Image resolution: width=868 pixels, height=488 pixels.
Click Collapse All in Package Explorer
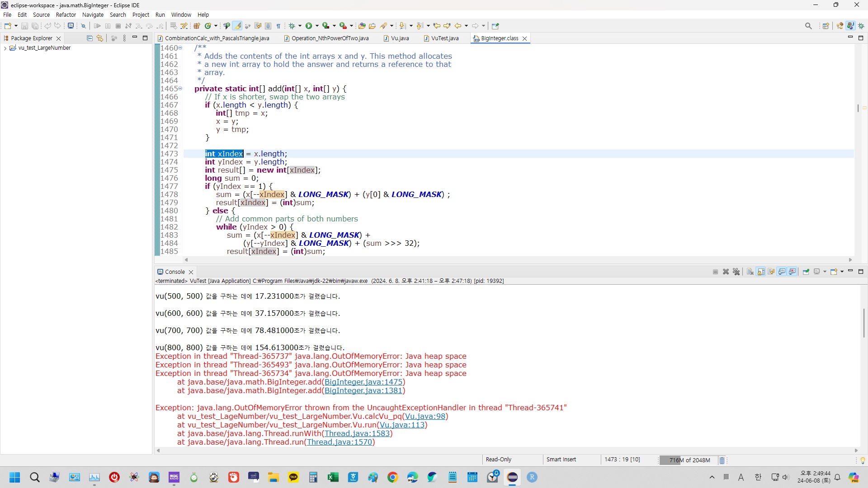[x=89, y=38]
